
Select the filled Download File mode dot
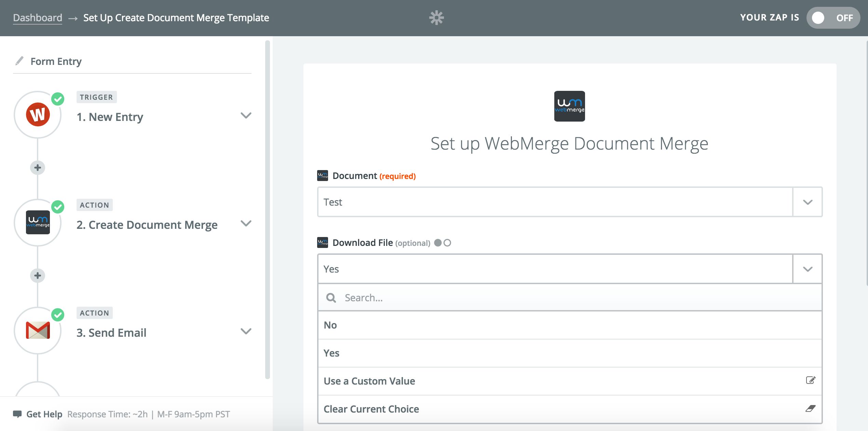click(x=438, y=243)
